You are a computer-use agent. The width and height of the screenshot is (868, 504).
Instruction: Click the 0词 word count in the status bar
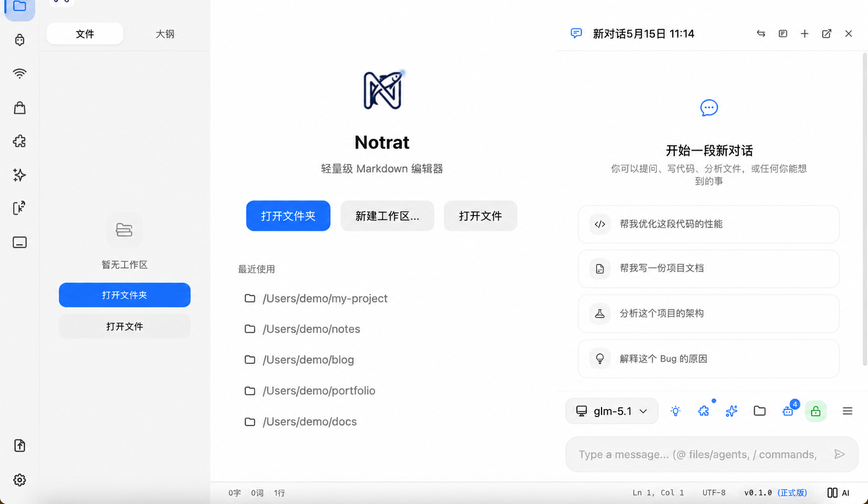coord(257,493)
